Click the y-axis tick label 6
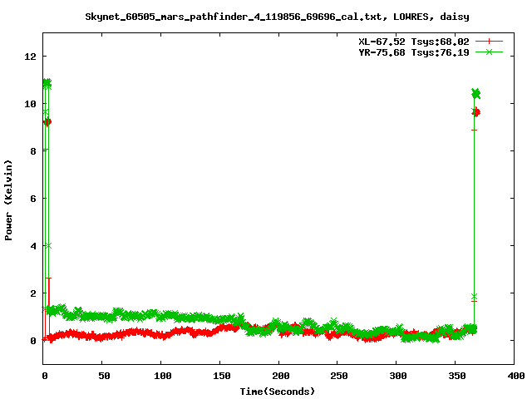Viewport: 532px width, 399px height. click(33, 199)
